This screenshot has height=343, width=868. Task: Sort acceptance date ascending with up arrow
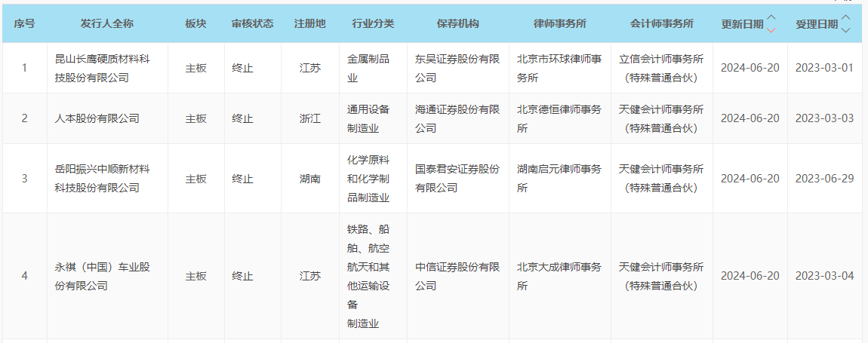[845, 17]
